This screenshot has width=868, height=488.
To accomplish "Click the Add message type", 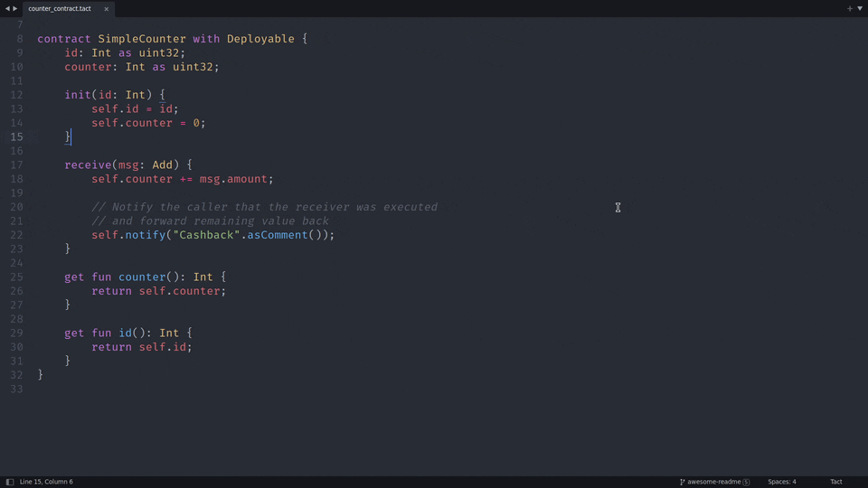I will [x=162, y=164].
